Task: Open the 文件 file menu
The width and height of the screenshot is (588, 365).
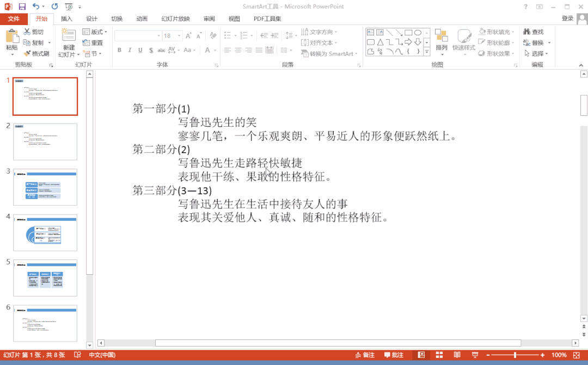Action: pos(14,18)
